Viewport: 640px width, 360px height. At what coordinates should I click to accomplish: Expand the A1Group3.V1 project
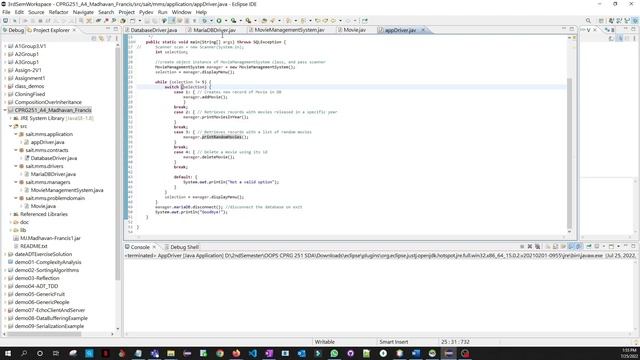pos(5,46)
